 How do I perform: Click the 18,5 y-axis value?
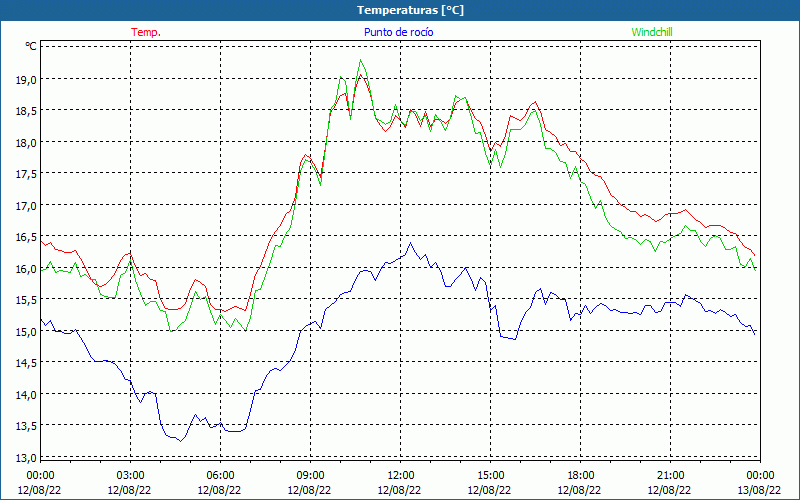[28, 111]
